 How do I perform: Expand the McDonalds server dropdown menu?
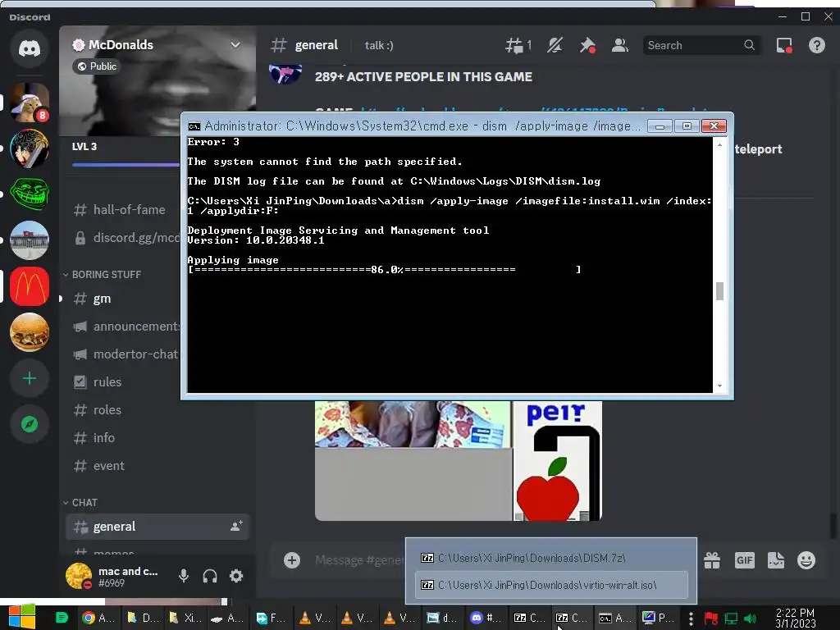(235, 45)
